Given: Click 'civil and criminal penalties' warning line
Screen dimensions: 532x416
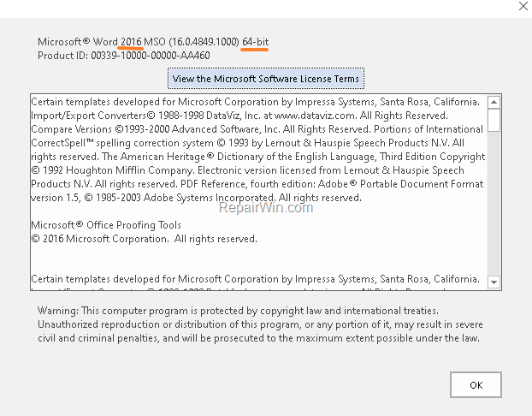Looking at the screenshot, I should 258,338.
